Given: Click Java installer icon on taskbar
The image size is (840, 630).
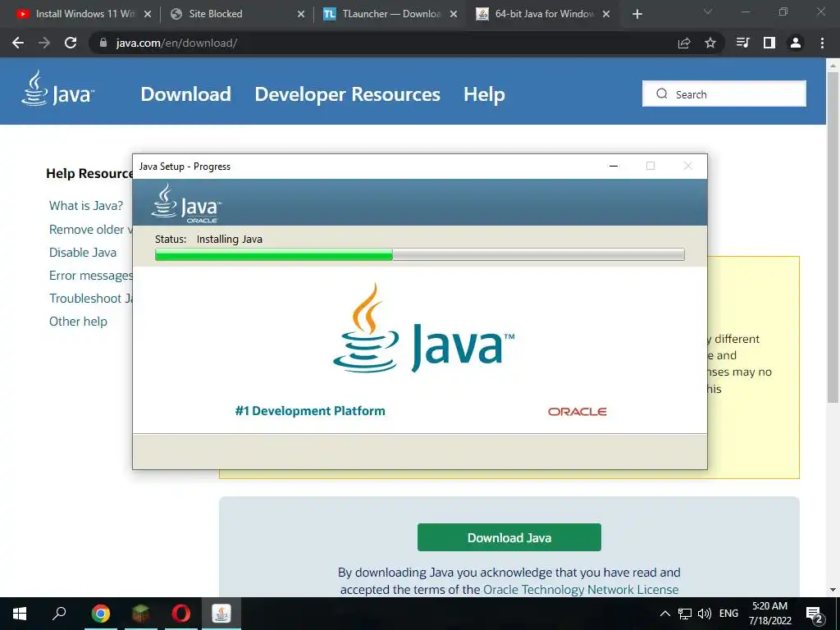Looking at the screenshot, I should tap(221, 614).
